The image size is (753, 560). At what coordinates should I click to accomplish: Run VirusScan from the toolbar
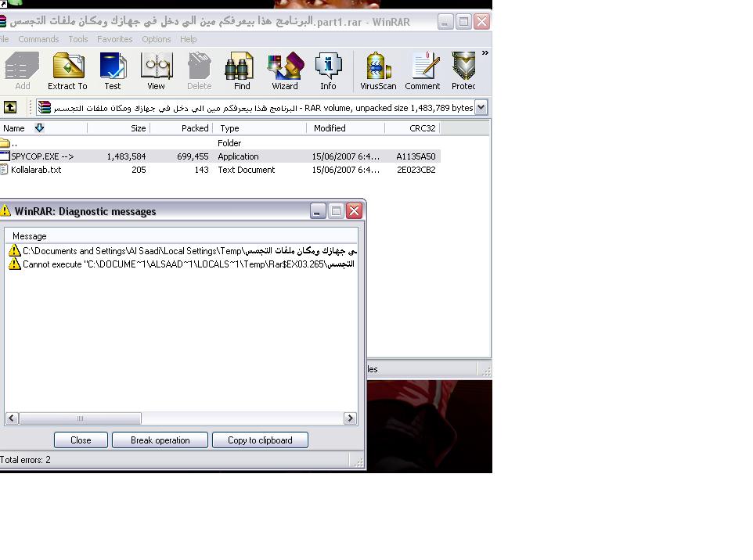point(378,71)
